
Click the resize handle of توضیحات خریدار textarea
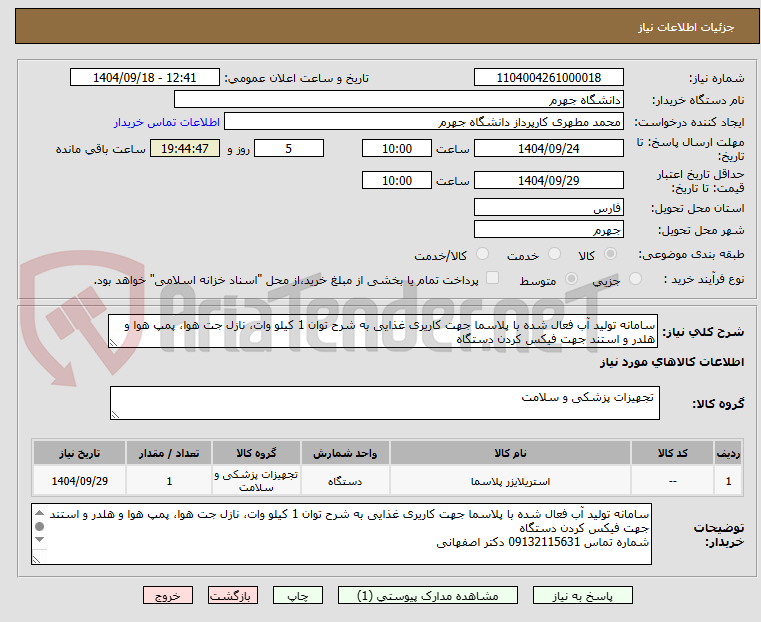click(36, 559)
